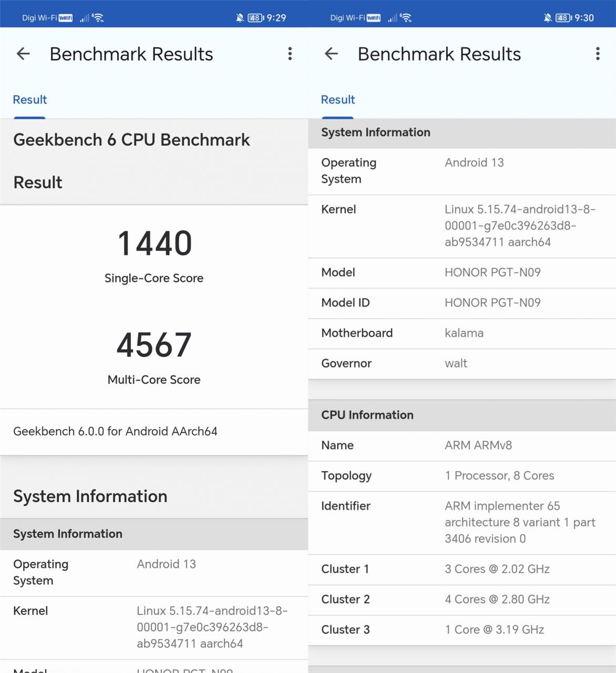Tap battery indicator in right status bar

(564, 18)
